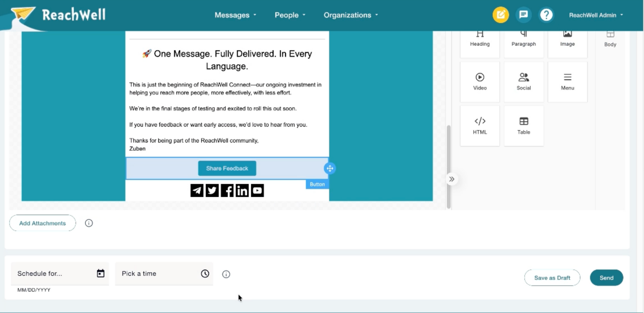644x313 pixels.
Task: Click the line 'If you have feedback or want early access'
Action: point(218,125)
